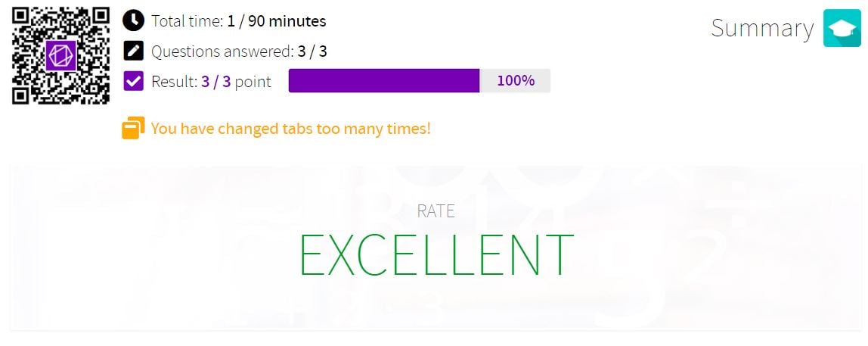Click the orange tabs warning icon
This screenshot has width=868, height=346.
click(133, 128)
